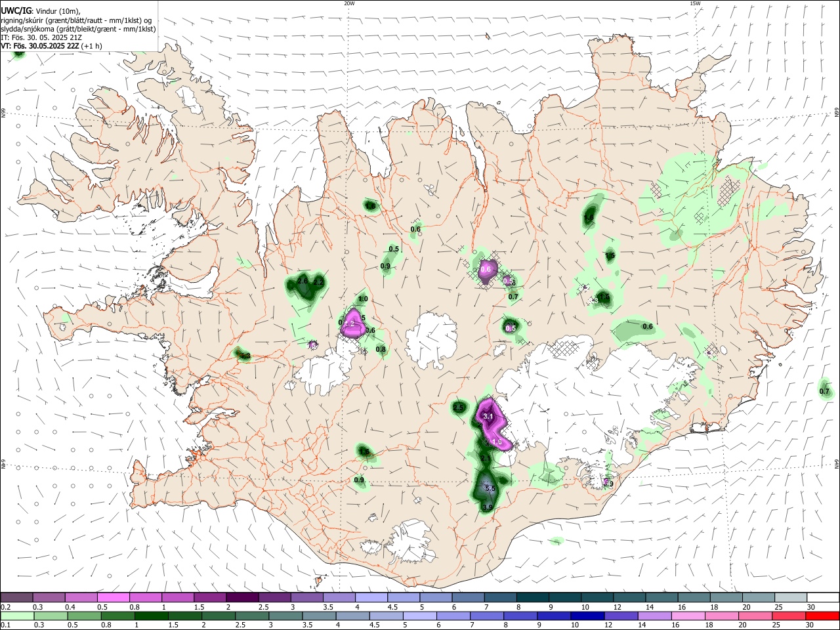840x630 pixels.
Task: Click the 3.9 value in the dark green rain cell
Action: click(x=488, y=507)
